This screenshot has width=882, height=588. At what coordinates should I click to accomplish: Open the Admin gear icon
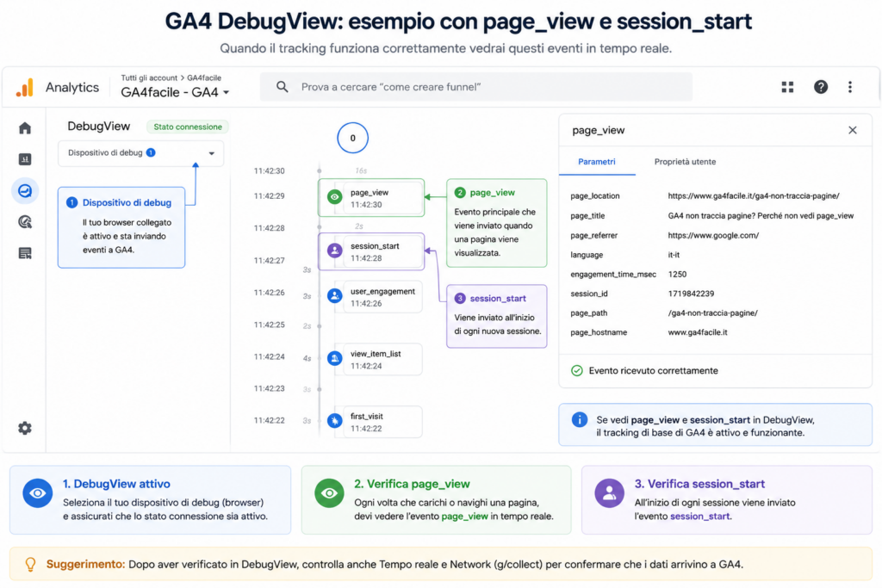tap(25, 428)
